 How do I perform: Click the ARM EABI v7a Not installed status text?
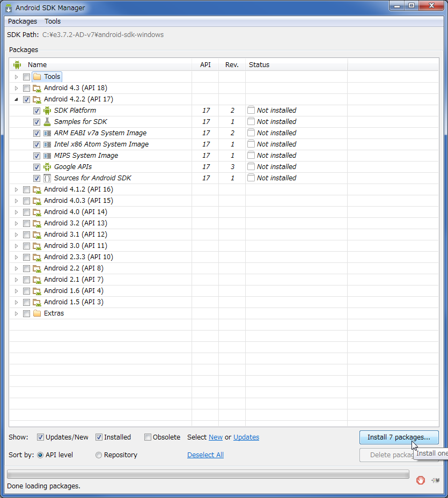[276, 133]
